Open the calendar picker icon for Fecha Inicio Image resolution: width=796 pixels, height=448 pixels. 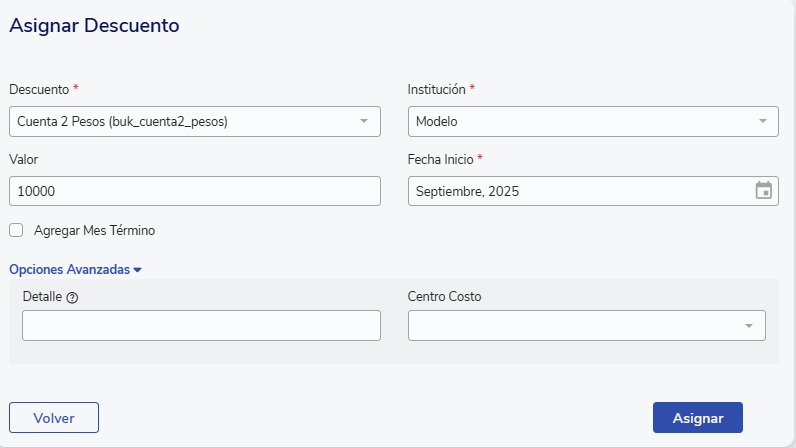tap(763, 191)
